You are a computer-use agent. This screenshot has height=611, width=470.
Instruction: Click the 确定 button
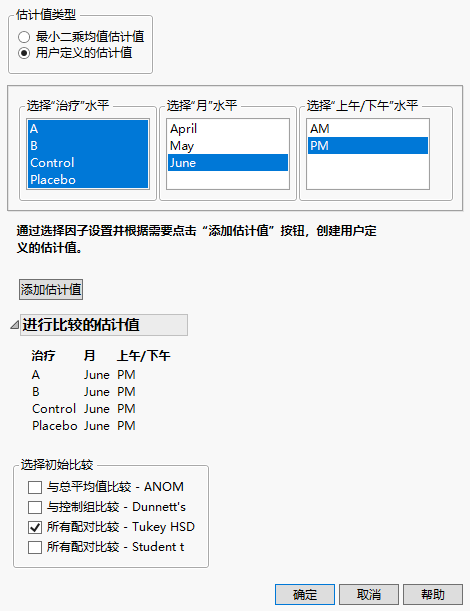pos(305,595)
